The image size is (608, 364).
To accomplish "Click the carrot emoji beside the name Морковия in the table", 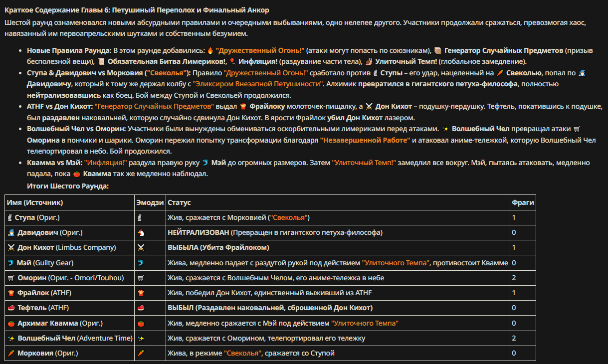I will click(11, 353).
